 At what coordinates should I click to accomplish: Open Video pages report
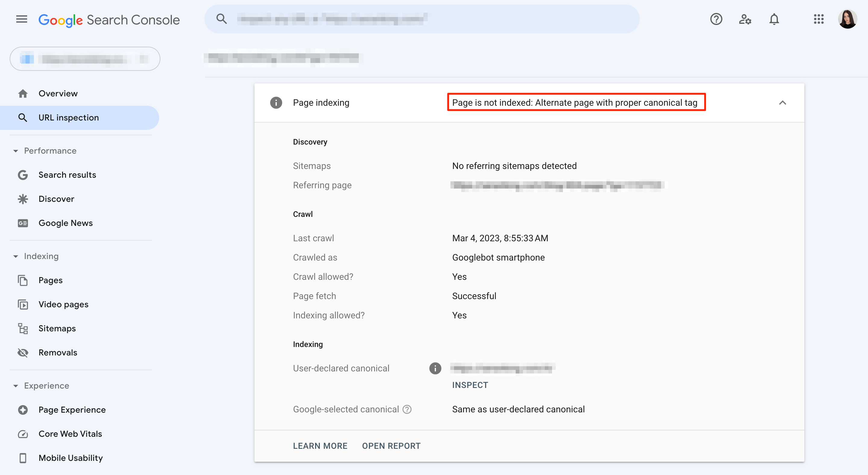pyautogui.click(x=80, y=305)
